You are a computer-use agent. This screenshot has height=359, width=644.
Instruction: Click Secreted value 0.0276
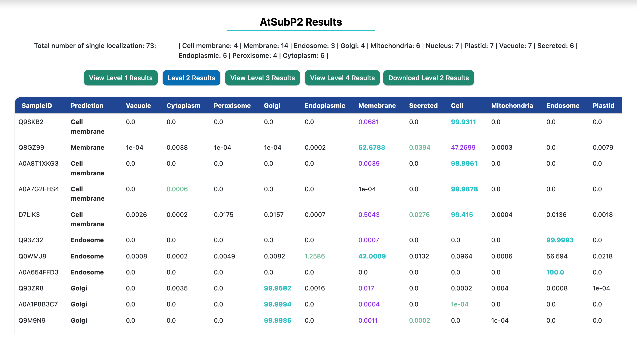click(x=419, y=215)
